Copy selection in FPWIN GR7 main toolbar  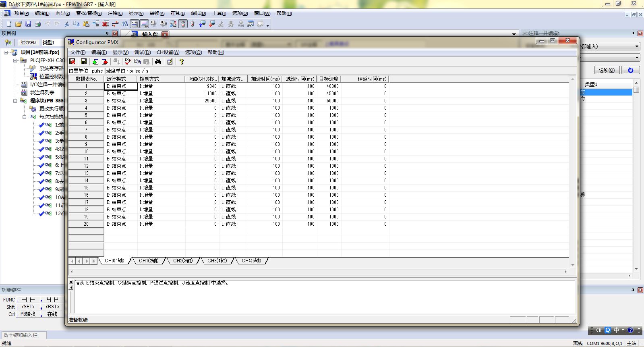click(77, 24)
